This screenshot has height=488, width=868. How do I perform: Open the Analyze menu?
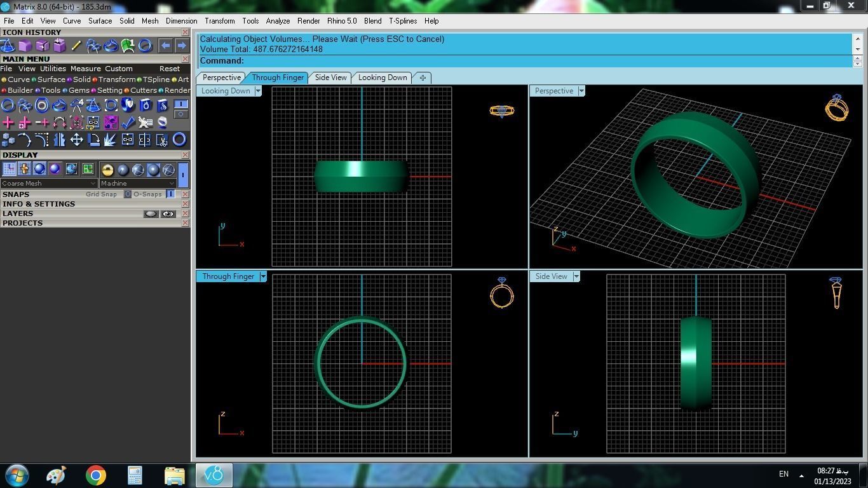tap(278, 21)
